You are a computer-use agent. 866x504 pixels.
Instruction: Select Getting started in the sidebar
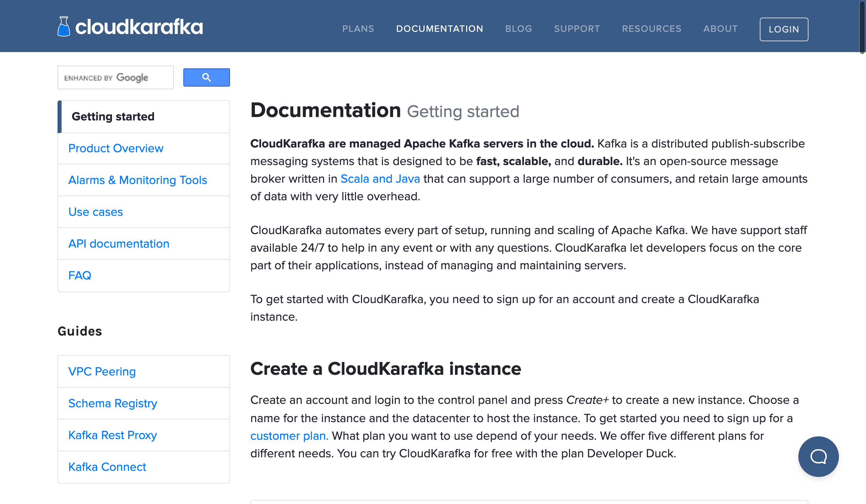pyautogui.click(x=144, y=116)
